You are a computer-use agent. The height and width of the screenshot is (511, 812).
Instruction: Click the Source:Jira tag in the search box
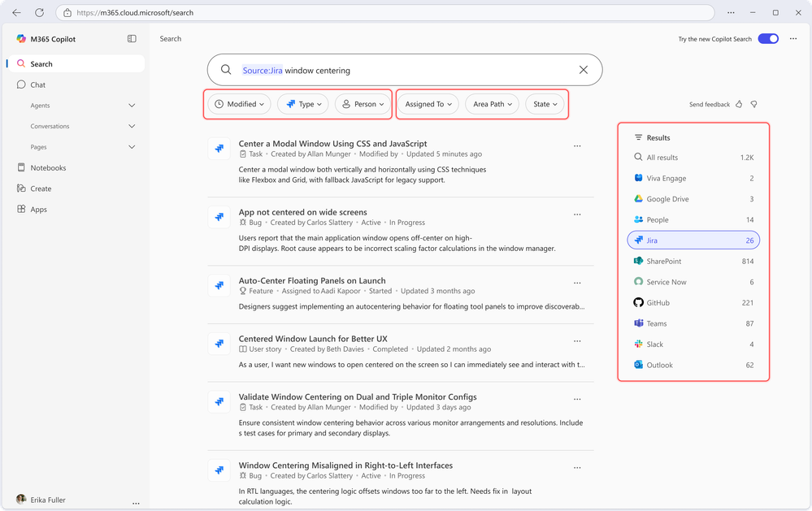pos(263,71)
